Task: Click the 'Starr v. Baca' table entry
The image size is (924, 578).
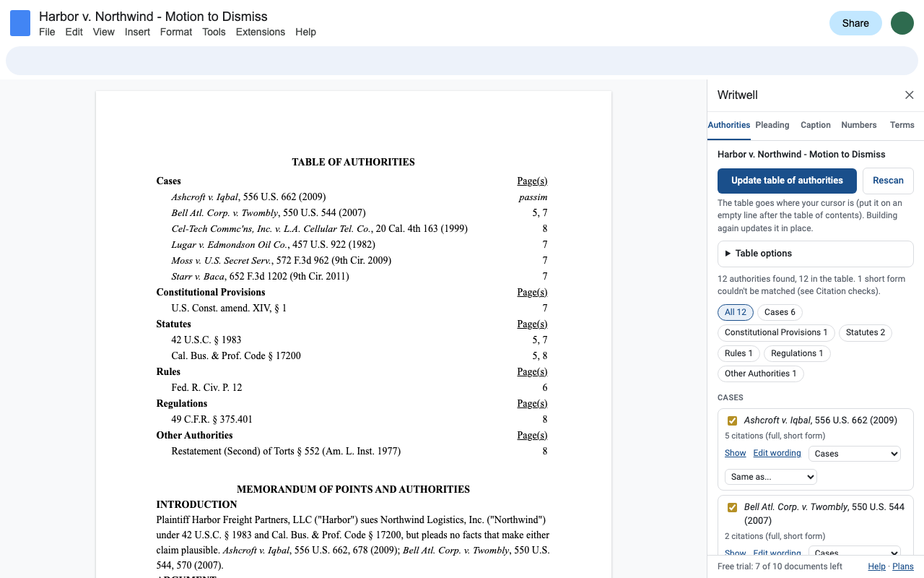Action: coord(260,276)
